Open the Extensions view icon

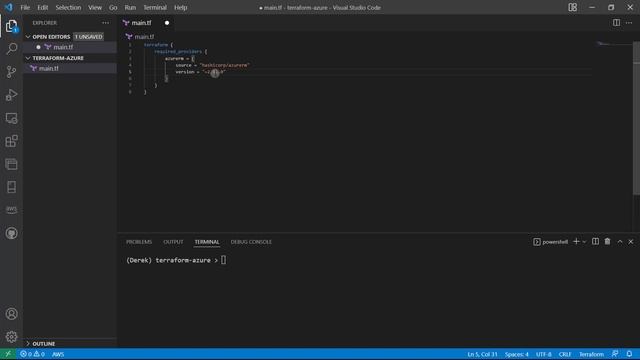point(11,141)
